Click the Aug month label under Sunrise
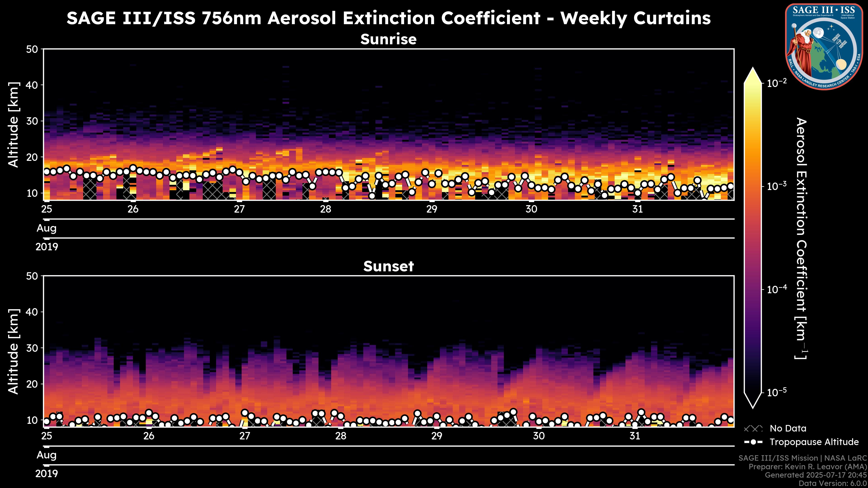The height and width of the screenshot is (488, 868). coord(47,228)
